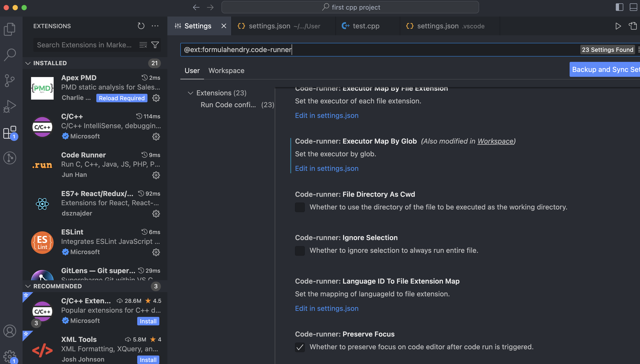The width and height of the screenshot is (640, 364).
Task: Toggle bottom panel layout icon
Action: click(x=633, y=7)
